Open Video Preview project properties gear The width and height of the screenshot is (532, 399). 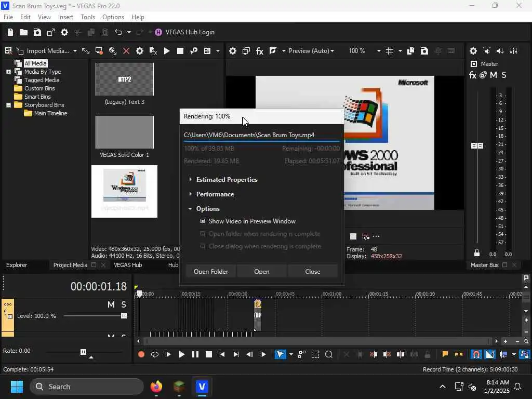[x=232, y=51]
